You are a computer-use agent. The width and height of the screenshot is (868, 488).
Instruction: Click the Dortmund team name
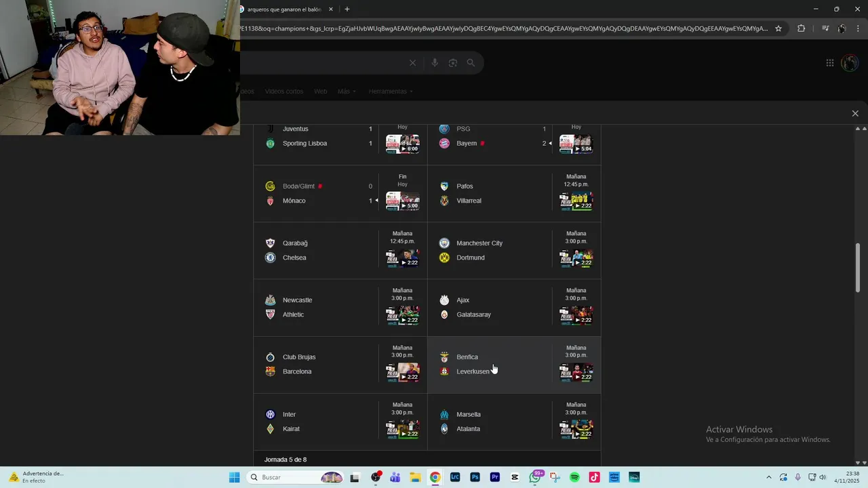click(x=471, y=258)
